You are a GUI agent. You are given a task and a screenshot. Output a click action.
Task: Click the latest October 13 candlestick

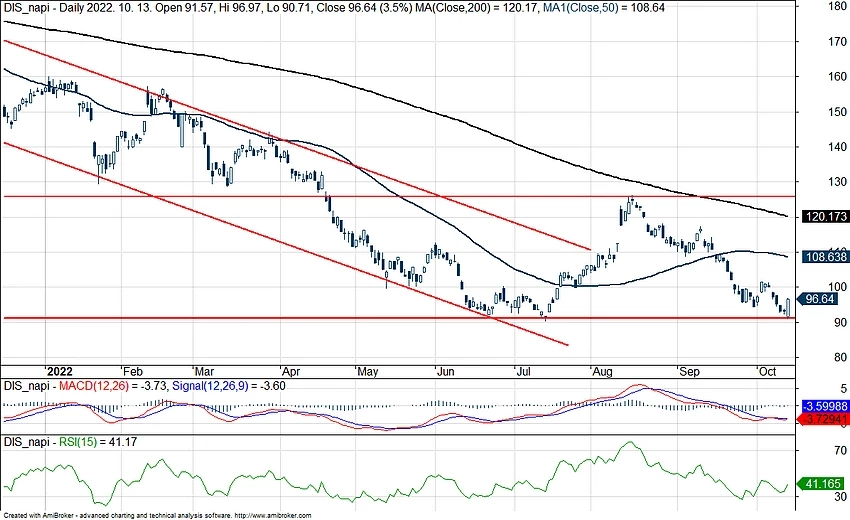788,307
